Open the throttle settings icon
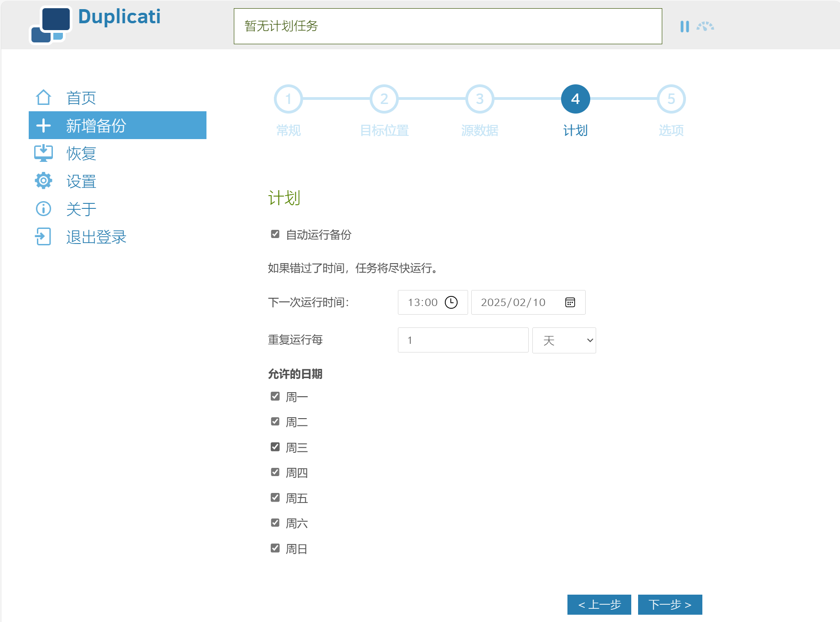The width and height of the screenshot is (840, 622). pos(705,26)
